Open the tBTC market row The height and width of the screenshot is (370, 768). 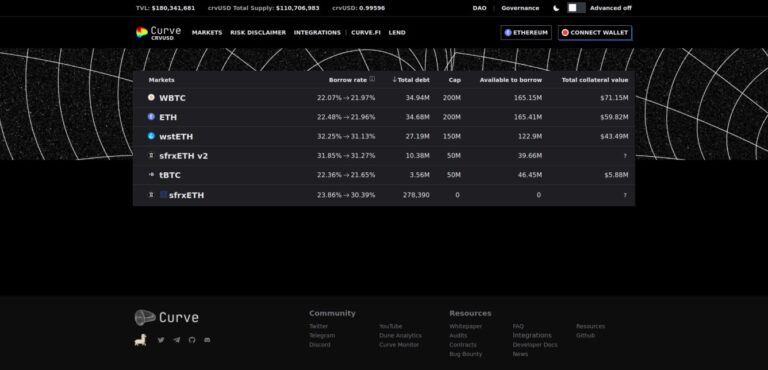tap(384, 175)
